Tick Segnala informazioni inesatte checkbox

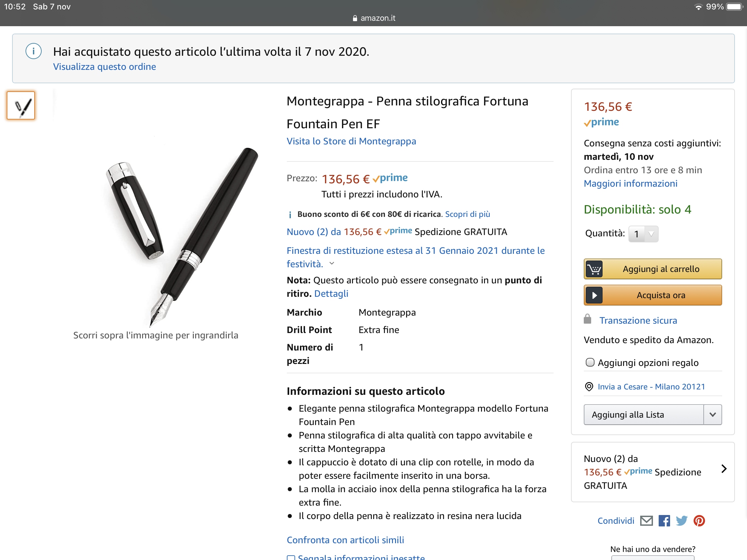(291, 557)
